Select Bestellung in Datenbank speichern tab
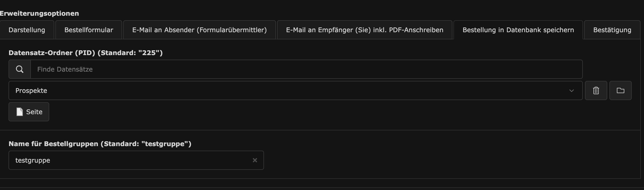Screen dimensions: 644x190 (x=518, y=30)
